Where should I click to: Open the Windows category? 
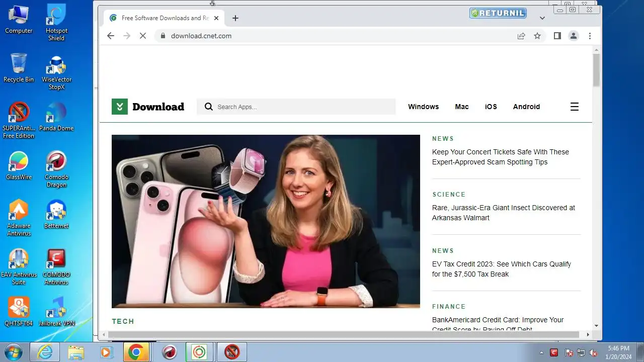(423, 107)
